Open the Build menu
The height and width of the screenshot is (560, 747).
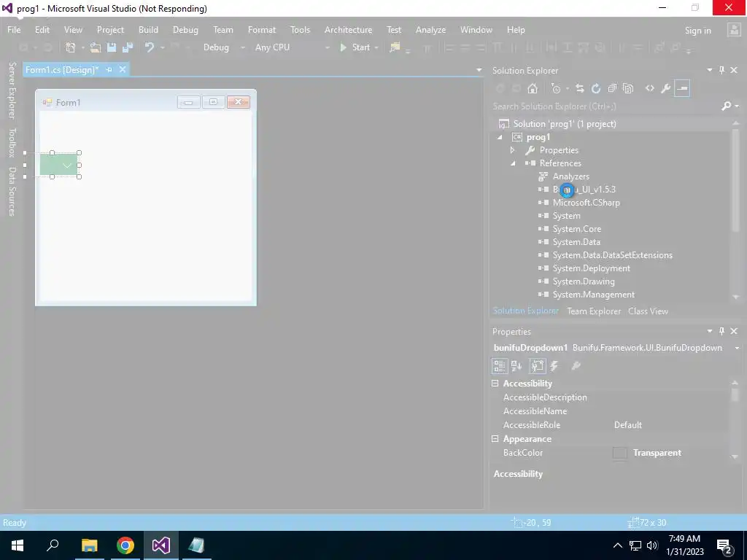(148, 29)
